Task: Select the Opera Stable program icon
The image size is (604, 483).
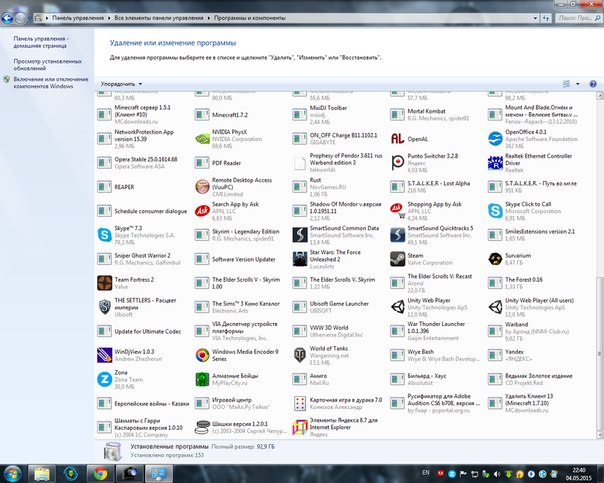Action: tap(105, 162)
